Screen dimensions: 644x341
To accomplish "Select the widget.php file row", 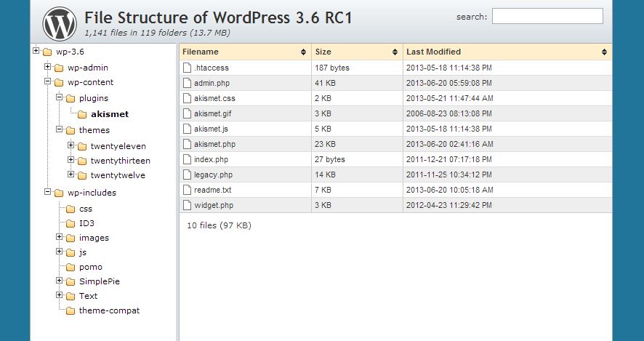I will pyautogui.click(x=395, y=205).
